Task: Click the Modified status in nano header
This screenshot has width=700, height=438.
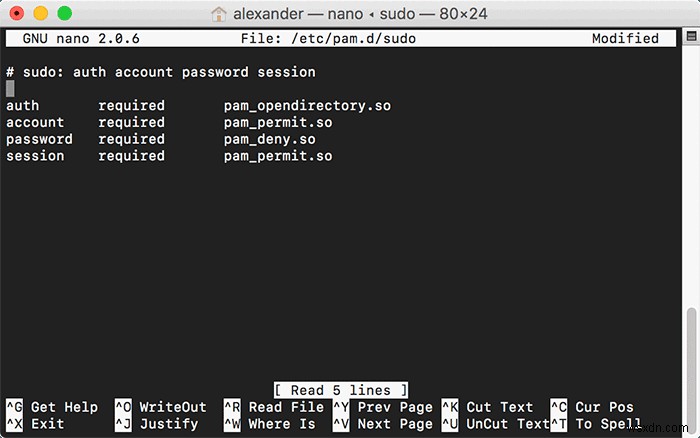Action: [x=625, y=39]
